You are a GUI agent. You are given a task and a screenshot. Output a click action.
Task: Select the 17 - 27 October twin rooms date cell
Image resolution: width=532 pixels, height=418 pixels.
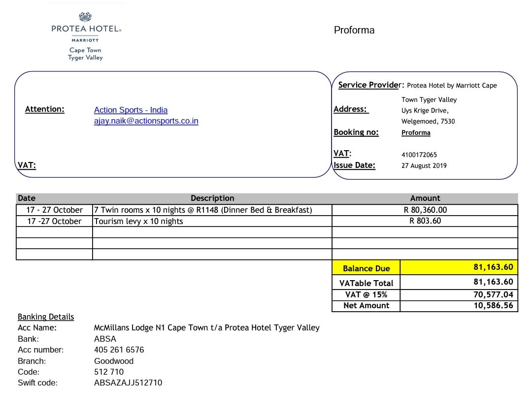54,210
